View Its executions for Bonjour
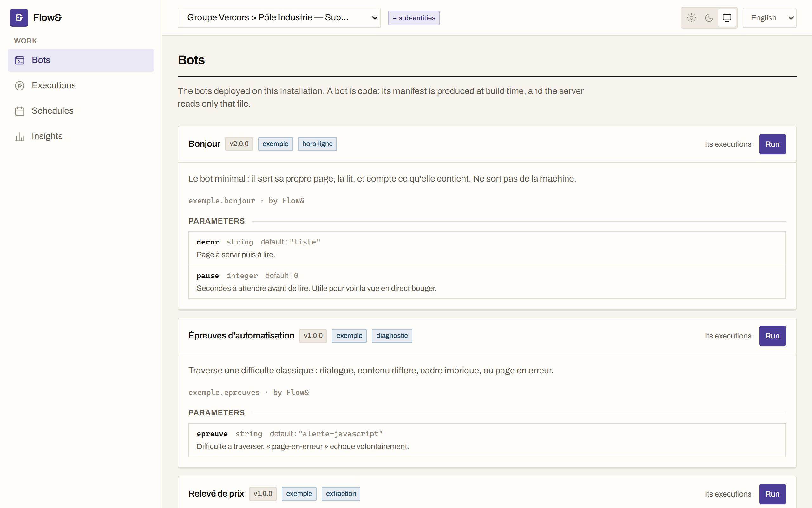This screenshot has width=812, height=508. coord(728,144)
